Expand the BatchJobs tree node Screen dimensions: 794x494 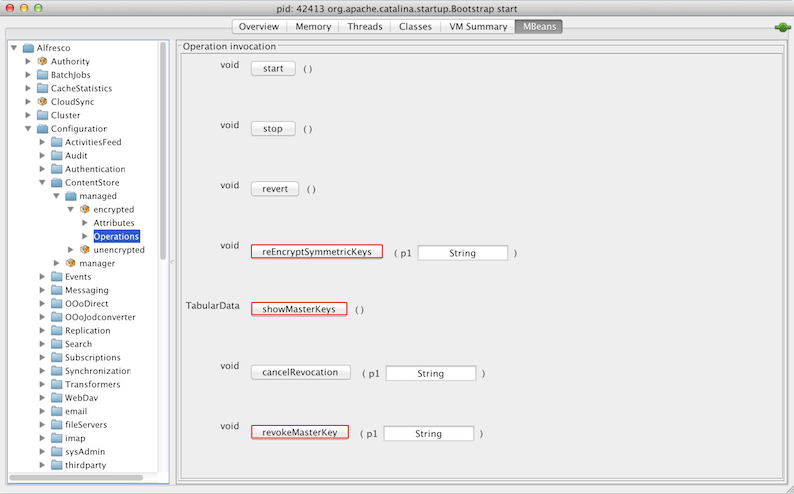[x=28, y=75]
